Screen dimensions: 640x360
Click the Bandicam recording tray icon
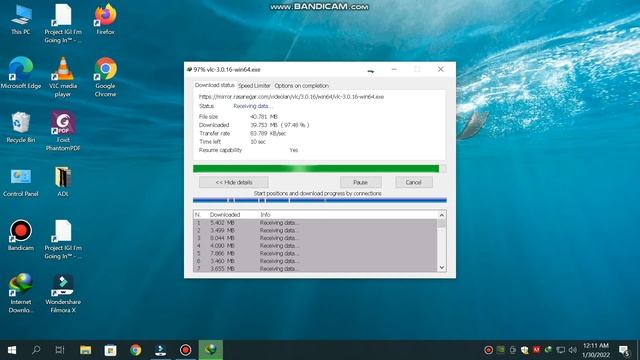[x=488, y=350]
